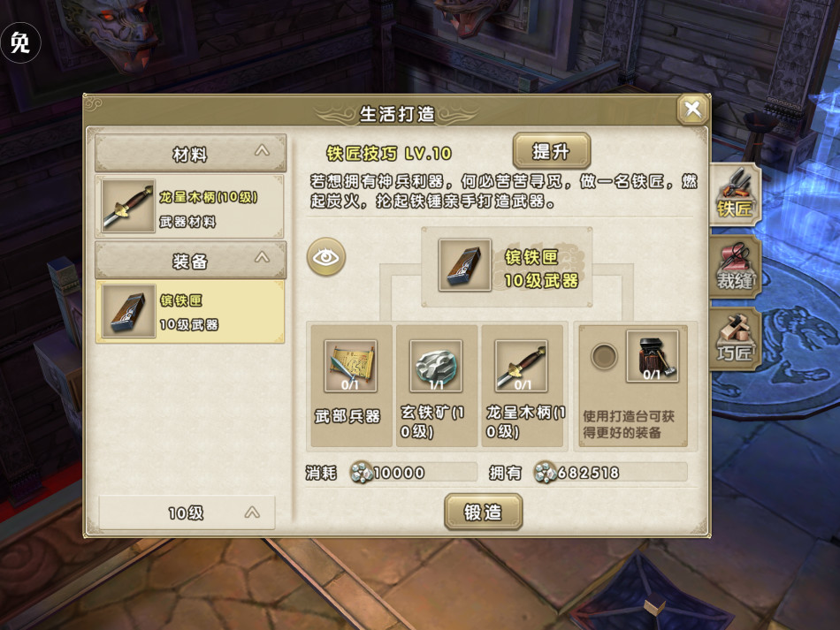Toggle the eye preview button
This screenshot has height=630, width=840.
click(325, 257)
